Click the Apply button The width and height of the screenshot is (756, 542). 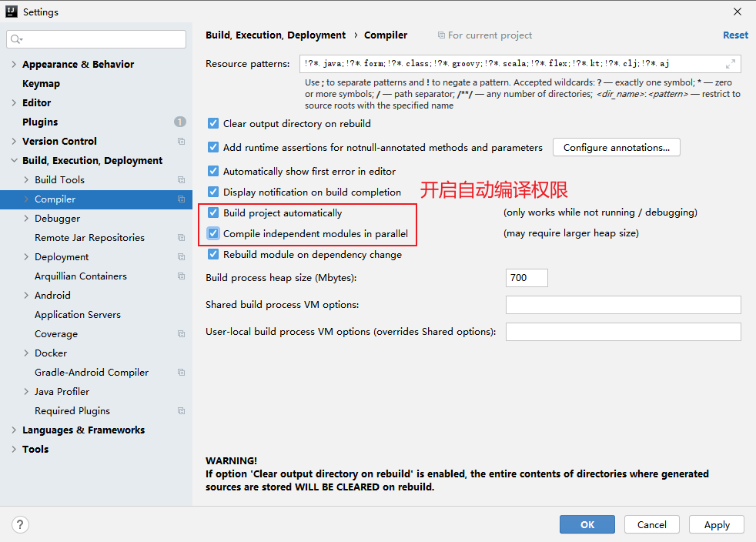[x=717, y=524]
